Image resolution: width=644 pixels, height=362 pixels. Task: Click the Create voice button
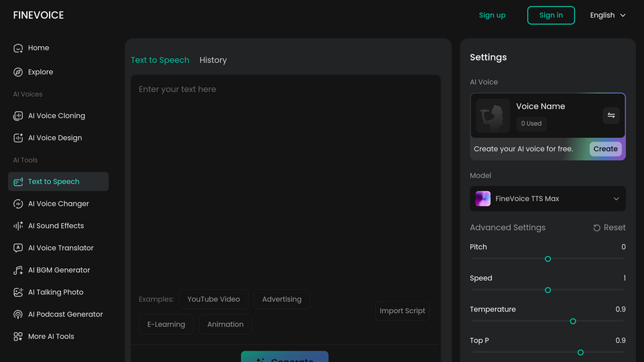click(605, 149)
